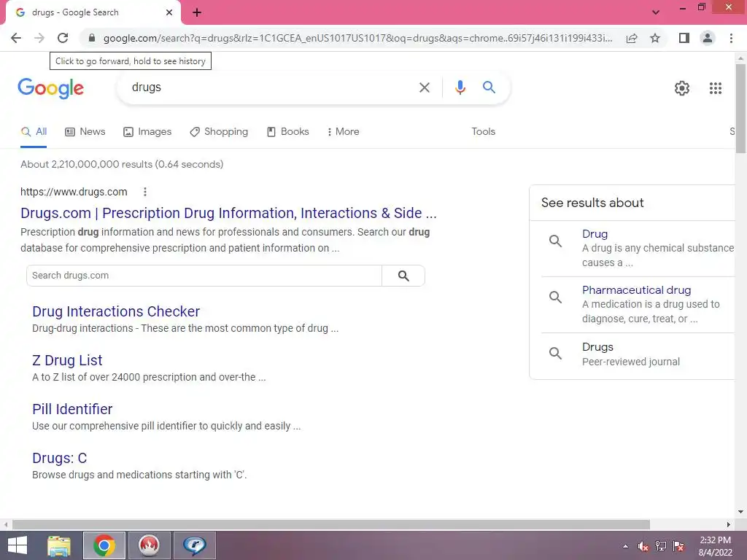Click into Search drugs.com field
Image resolution: width=747 pixels, height=560 pixels.
tap(204, 276)
